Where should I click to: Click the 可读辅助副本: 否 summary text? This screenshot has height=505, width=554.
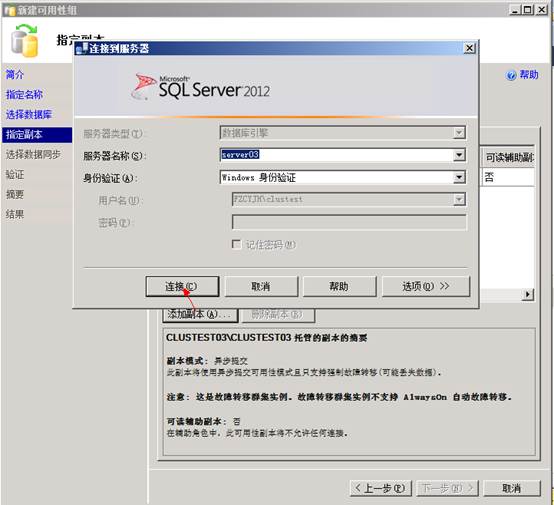click(x=203, y=421)
